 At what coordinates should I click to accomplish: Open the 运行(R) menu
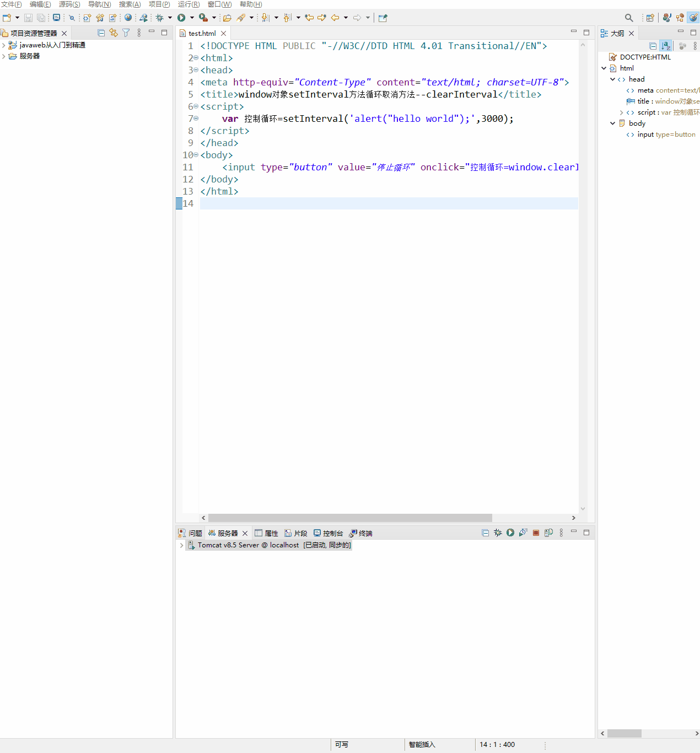tap(189, 4)
